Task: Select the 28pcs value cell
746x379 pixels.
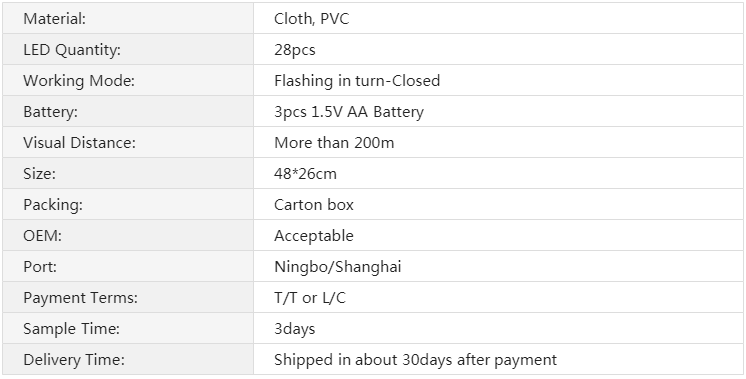Action: tap(498, 49)
